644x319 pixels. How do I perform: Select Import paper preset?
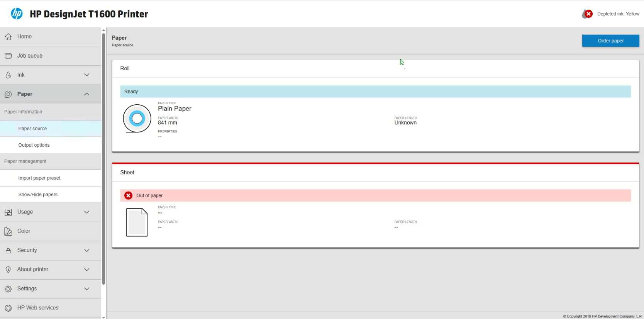coord(39,178)
